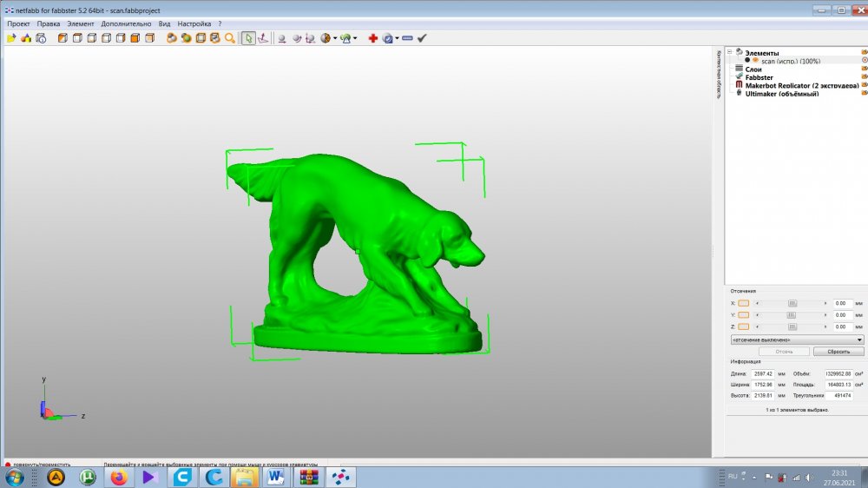Screen dimensions: 868x488
Task: Show hidden system tray icons arrow
Action: [x=753, y=477]
